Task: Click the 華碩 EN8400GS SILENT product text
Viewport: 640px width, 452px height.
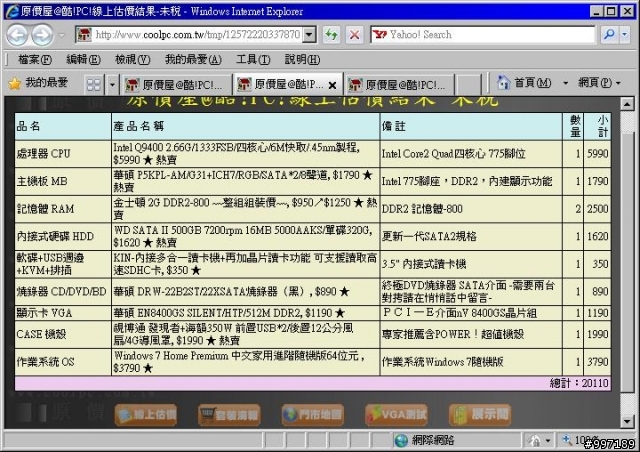Action: pos(229,313)
